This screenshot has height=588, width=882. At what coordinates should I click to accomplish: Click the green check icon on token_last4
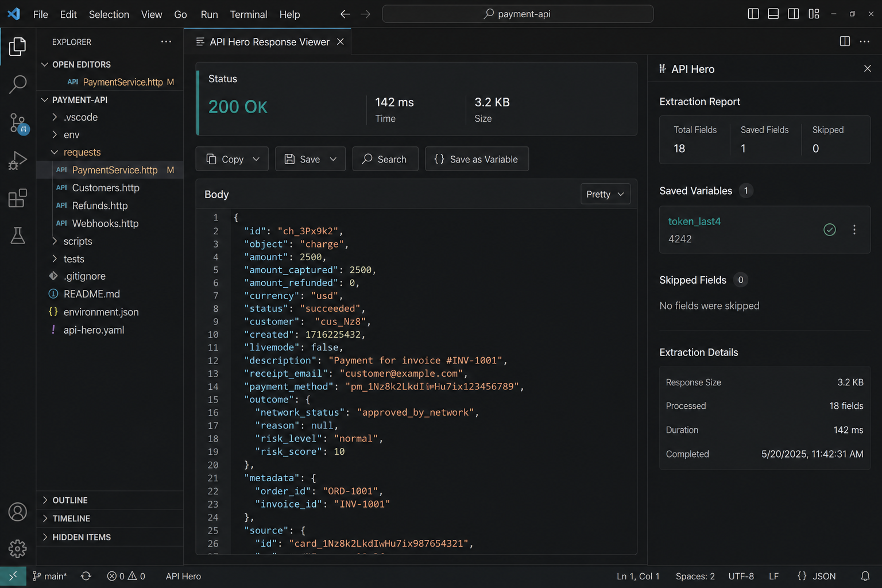830,230
